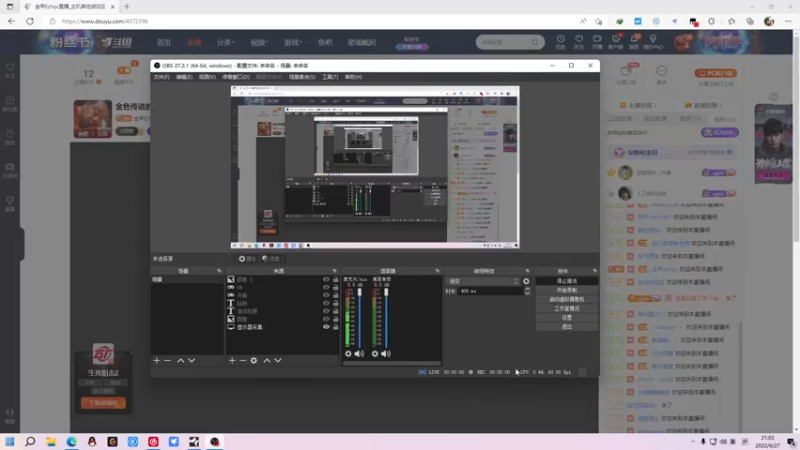Select the 显示器采集 source row

(x=283, y=327)
